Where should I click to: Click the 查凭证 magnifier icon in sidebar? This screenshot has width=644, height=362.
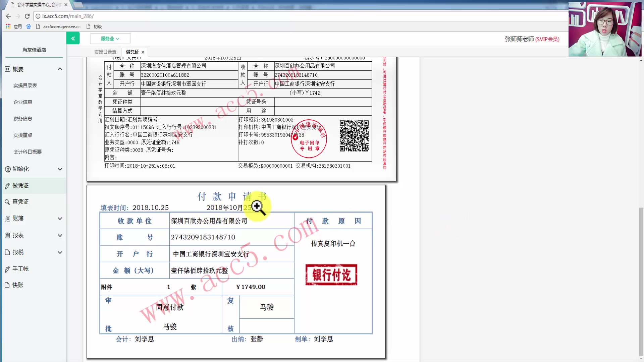pyautogui.click(x=7, y=202)
